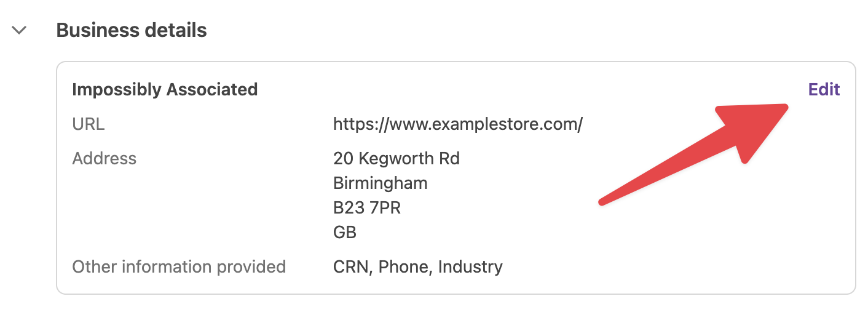This screenshot has height=312, width=868.
Task: Click house number 20 in address
Action: click(342, 159)
